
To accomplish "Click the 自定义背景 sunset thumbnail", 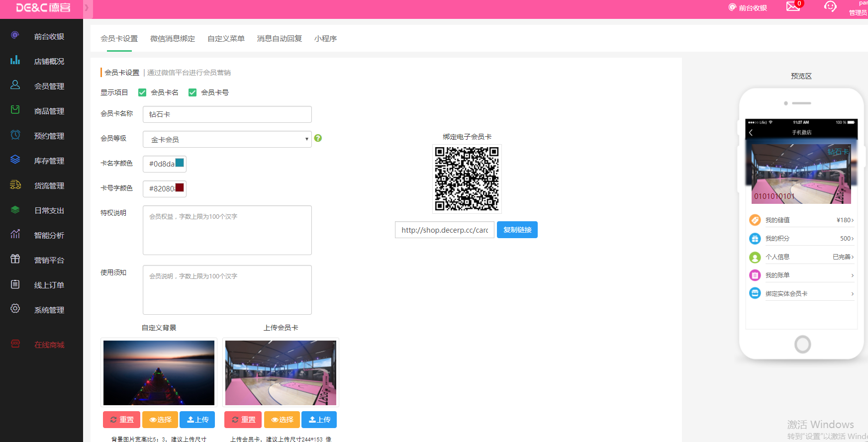I will point(159,373).
